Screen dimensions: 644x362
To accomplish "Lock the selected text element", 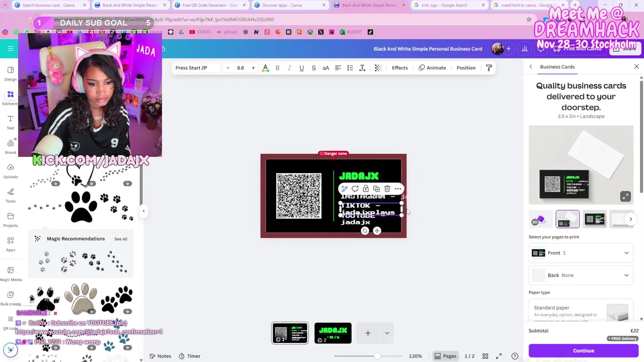I will click(366, 189).
